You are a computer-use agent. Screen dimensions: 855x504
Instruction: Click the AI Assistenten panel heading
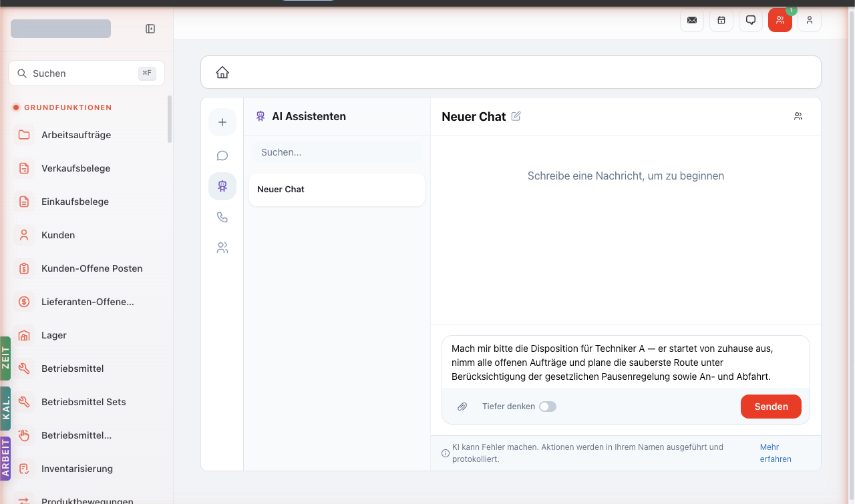pyautogui.click(x=309, y=116)
